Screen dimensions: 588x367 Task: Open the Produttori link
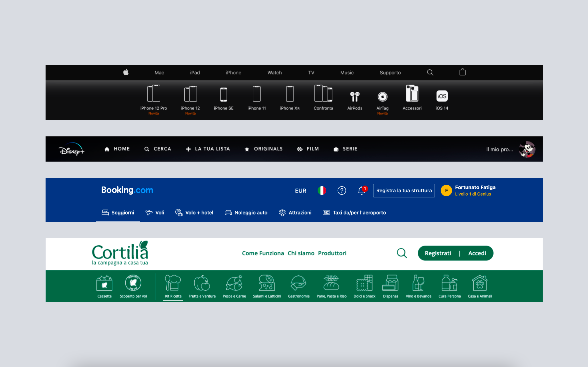tap(332, 253)
